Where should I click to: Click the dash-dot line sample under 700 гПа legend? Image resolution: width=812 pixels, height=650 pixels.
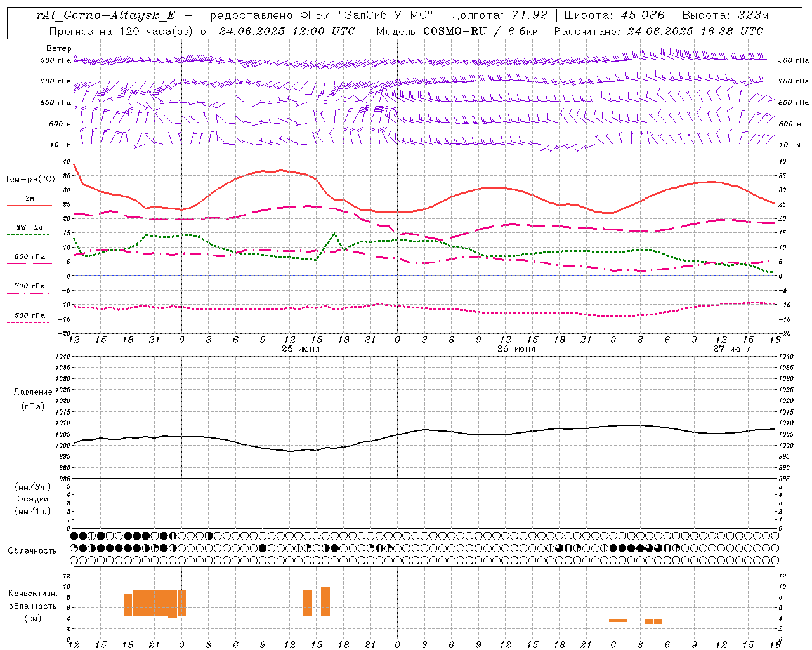(x=28, y=293)
